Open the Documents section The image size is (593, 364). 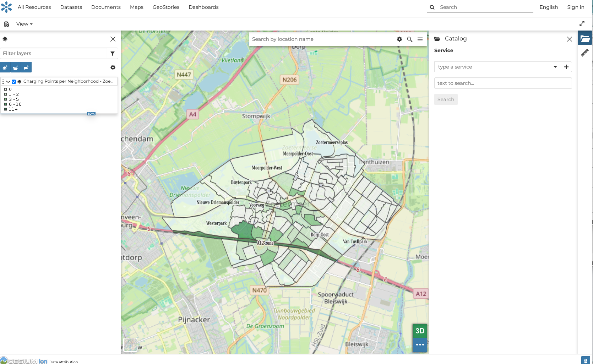click(106, 7)
